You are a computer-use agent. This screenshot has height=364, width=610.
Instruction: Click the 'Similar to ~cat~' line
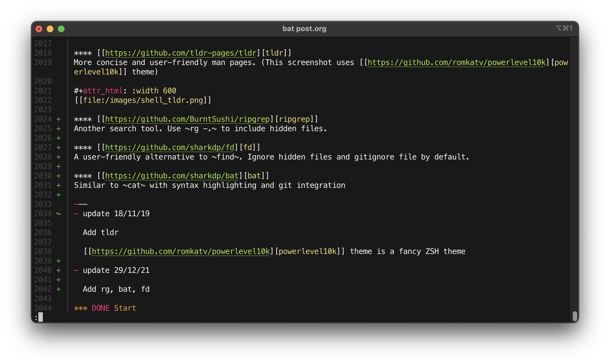click(x=210, y=185)
